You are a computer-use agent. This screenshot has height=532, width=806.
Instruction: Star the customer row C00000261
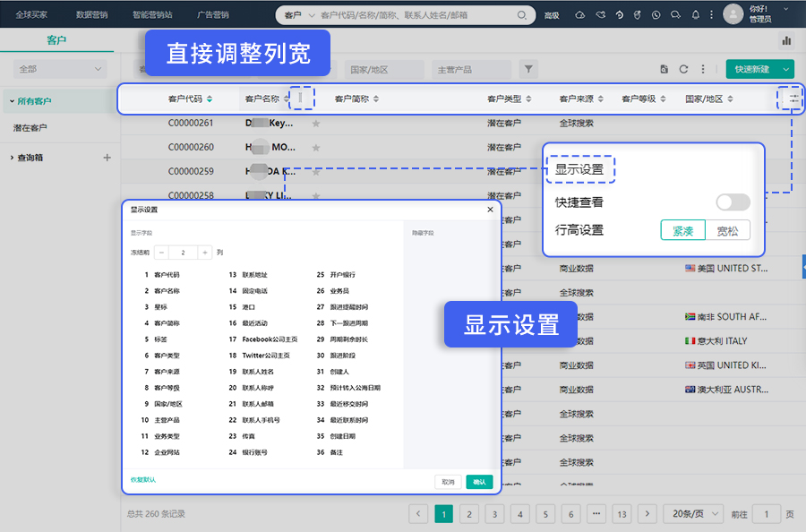point(316,124)
